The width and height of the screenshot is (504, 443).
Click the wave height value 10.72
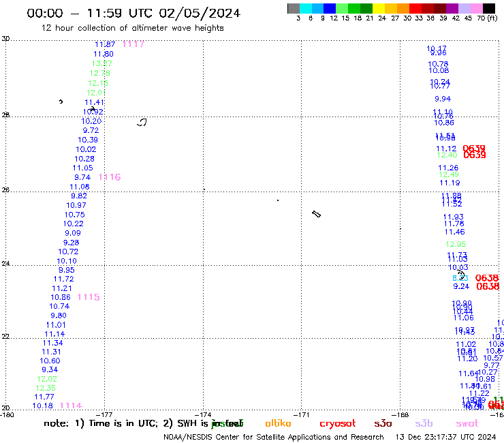tap(68, 251)
